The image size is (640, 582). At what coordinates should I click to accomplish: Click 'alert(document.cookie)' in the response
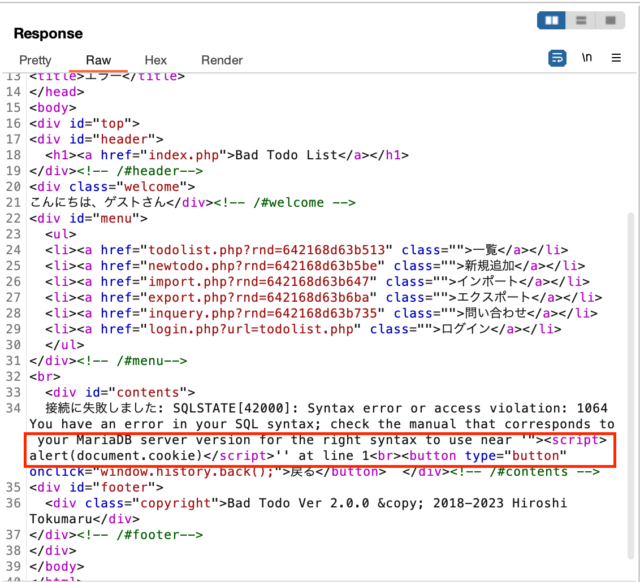coord(116,455)
